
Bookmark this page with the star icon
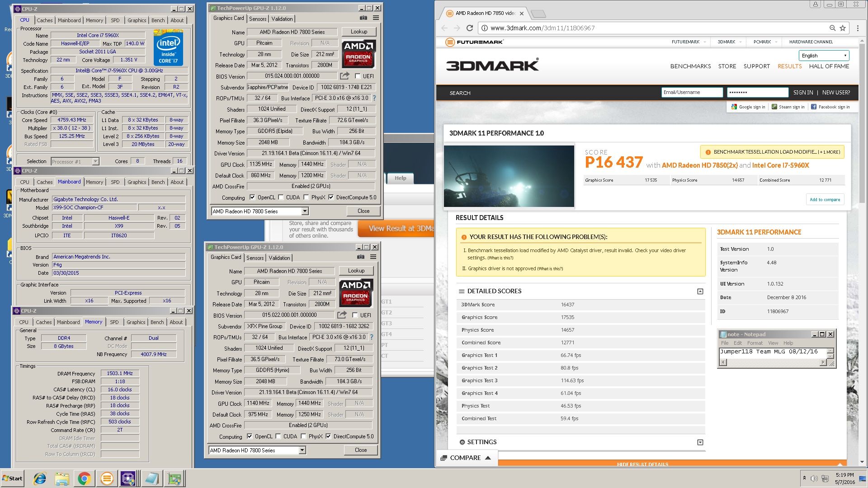pyautogui.click(x=843, y=28)
